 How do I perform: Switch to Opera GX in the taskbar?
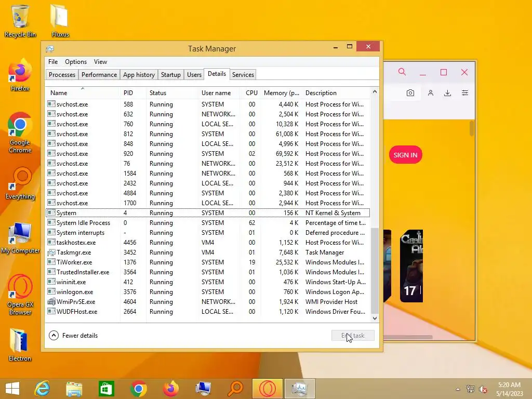point(268,389)
